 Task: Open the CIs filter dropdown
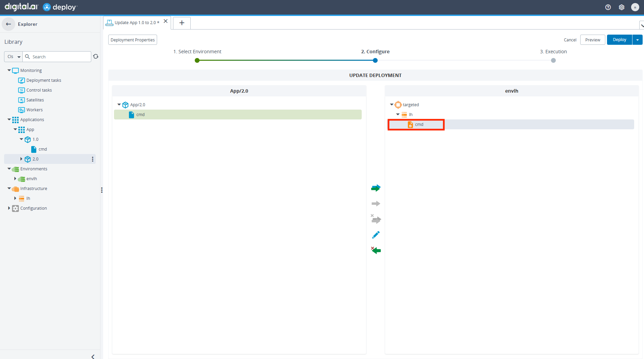click(14, 57)
